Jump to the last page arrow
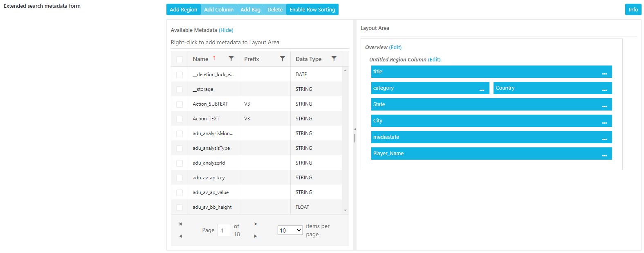The height and width of the screenshot is (253, 644). [256, 236]
